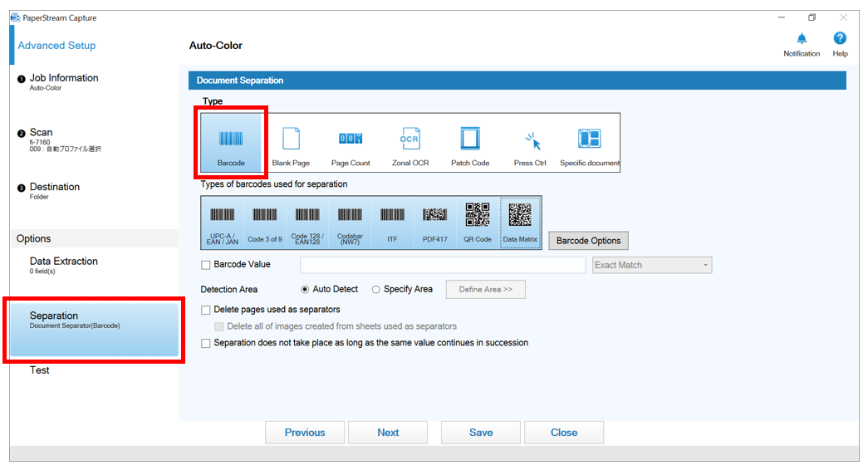Toggle the Codabar (NW7) barcode type

pyautogui.click(x=350, y=223)
